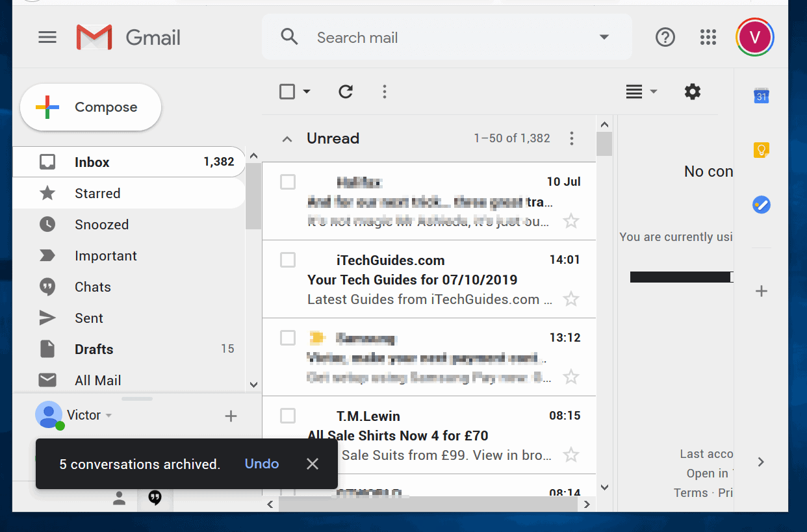This screenshot has height=532, width=807.
Task: Click Undo to restore archived conversations
Action: (x=261, y=464)
